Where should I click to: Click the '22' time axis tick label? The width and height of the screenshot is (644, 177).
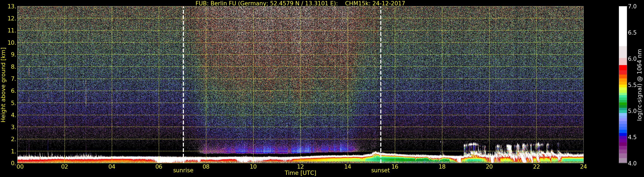pyautogui.click(x=536, y=166)
